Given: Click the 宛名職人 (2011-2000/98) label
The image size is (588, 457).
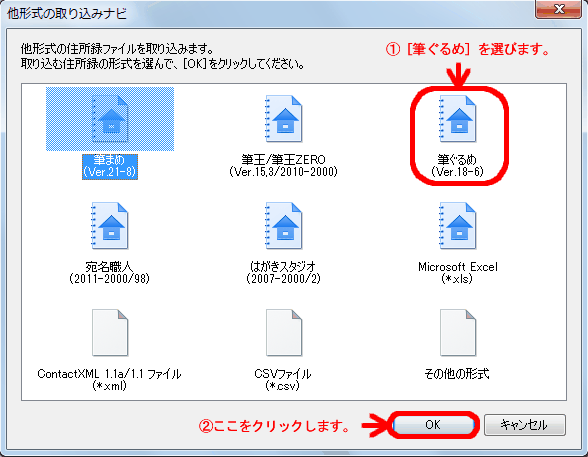Looking at the screenshot, I should click(x=110, y=273).
